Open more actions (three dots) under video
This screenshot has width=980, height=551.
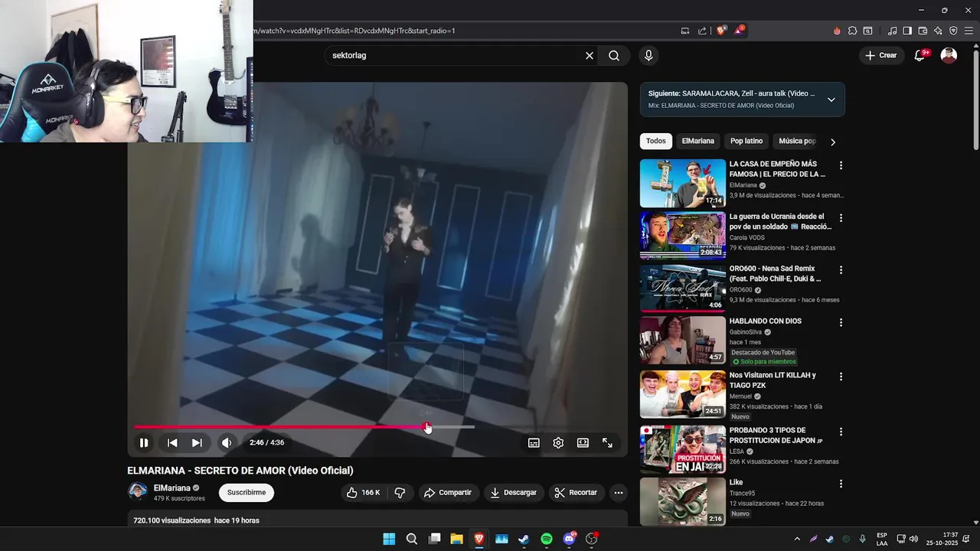[x=619, y=492]
